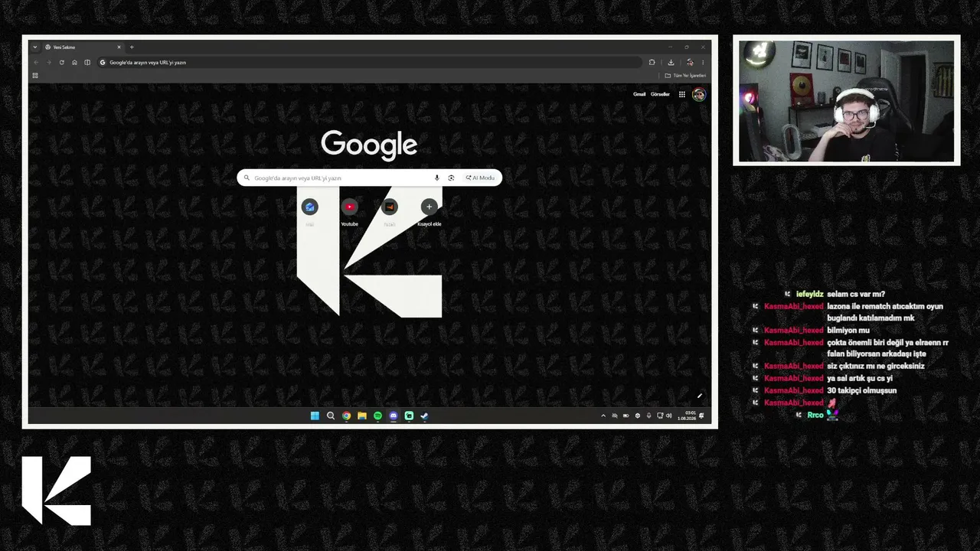Click the chat username "iefeyldz"
The width and height of the screenshot is (980, 551).
810,294
